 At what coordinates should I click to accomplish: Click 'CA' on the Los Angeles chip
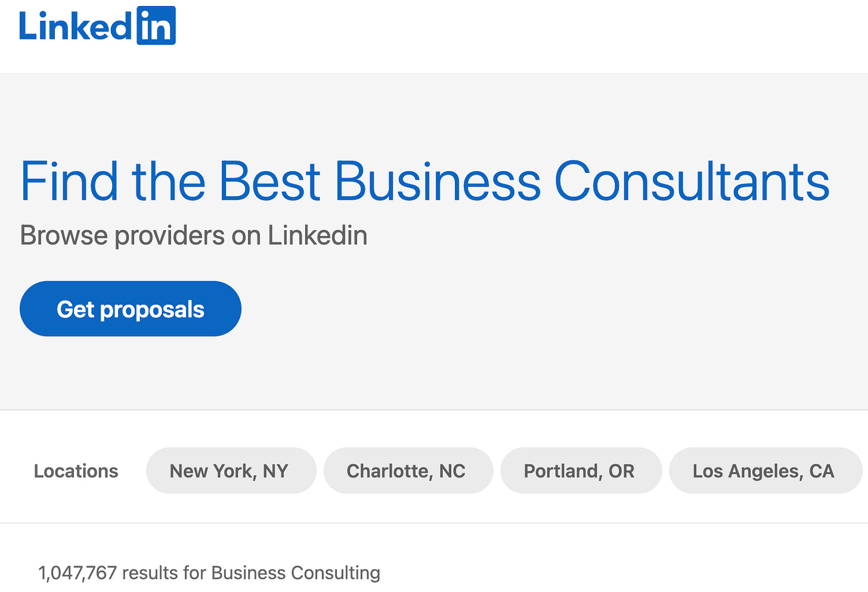coord(821,471)
